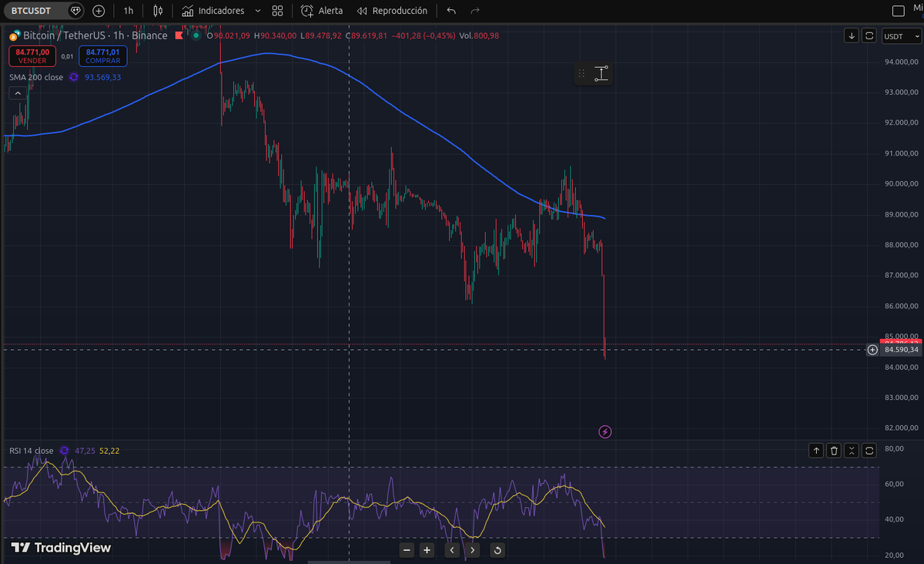
Task: Undo the last chart action
Action: (451, 11)
